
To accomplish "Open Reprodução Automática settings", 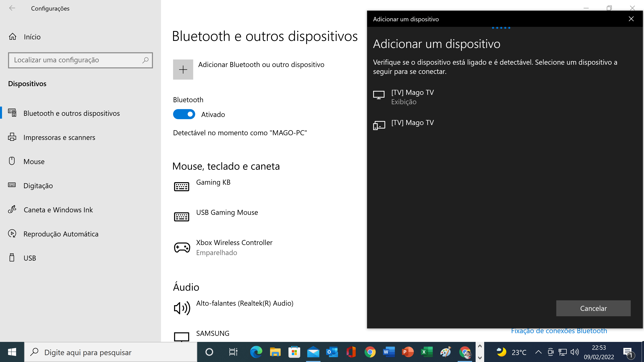I will tap(61, 234).
